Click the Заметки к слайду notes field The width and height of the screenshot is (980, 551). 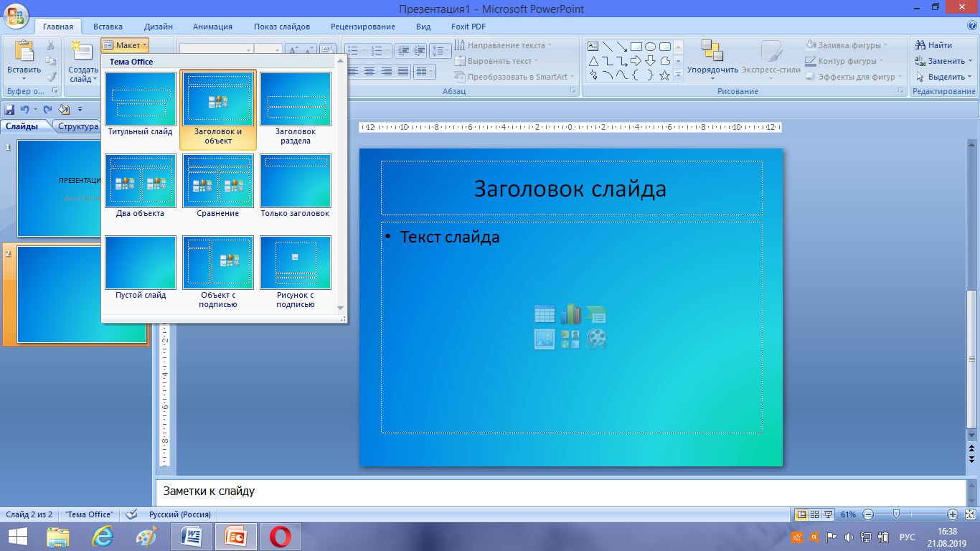pyautogui.click(x=560, y=491)
